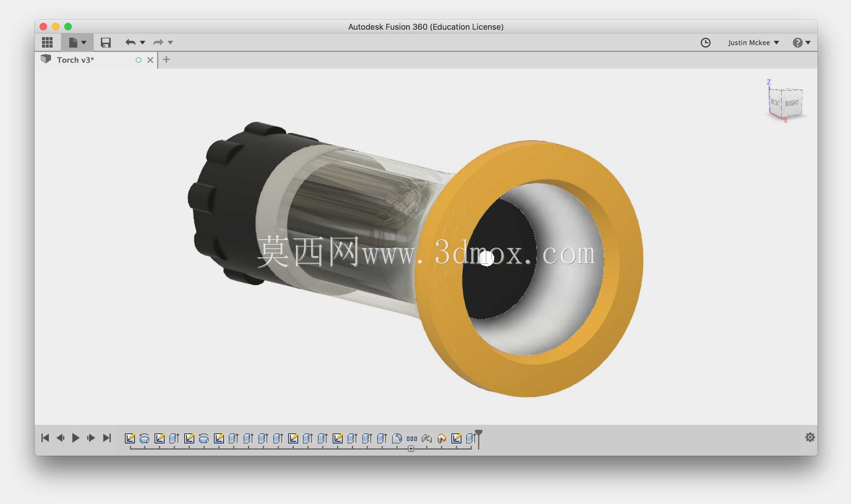The width and height of the screenshot is (851, 504).
Task: Jump to end of timeline
Action: 107,438
